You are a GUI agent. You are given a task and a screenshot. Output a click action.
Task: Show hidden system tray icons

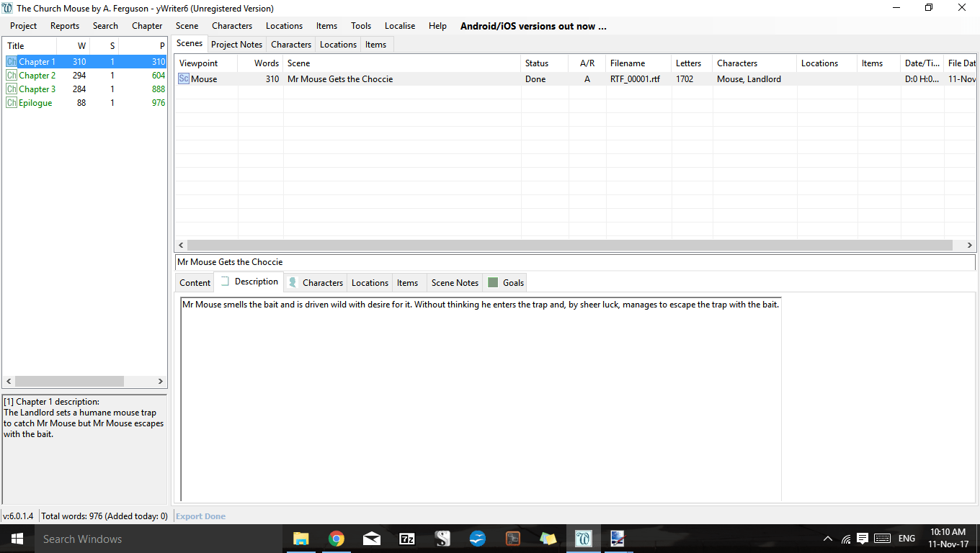pyautogui.click(x=827, y=539)
